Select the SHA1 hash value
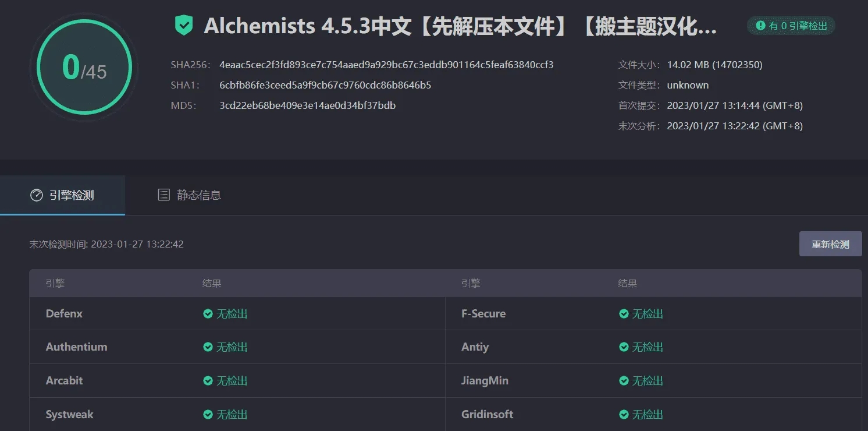868x431 pixels. (325, 85)
